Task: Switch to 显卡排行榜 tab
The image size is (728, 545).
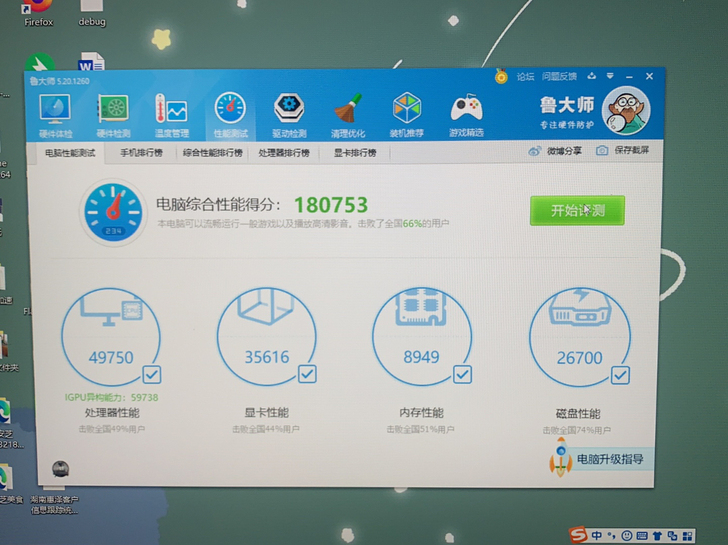Action: click(355, 153)
